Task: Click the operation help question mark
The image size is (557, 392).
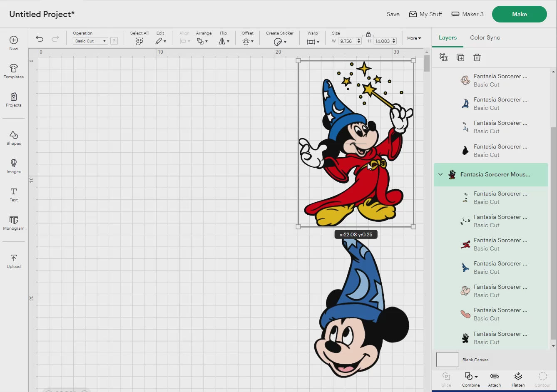Action: [114, 41]
